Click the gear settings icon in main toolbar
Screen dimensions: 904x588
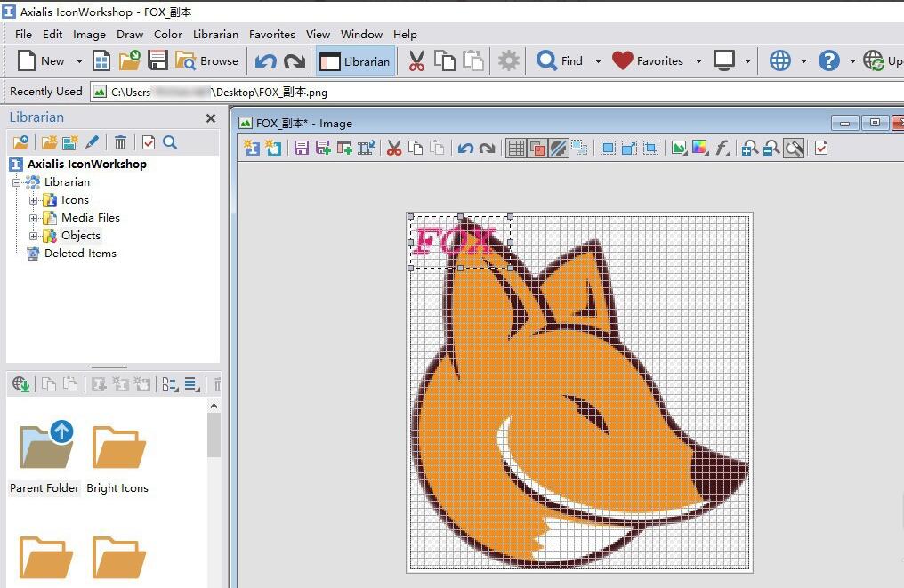[x=508, y=61]
